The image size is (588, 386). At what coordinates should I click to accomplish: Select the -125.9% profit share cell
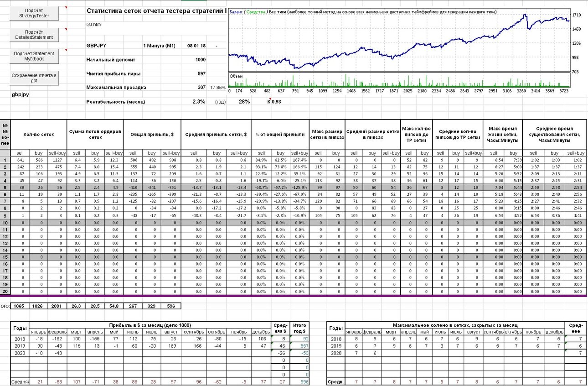pos(299,187)
